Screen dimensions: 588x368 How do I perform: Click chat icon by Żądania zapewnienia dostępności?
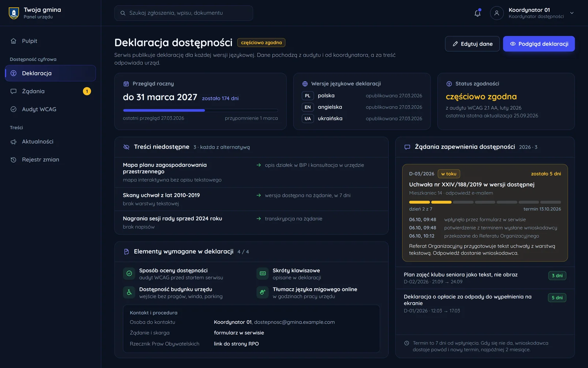pos(407,147)
